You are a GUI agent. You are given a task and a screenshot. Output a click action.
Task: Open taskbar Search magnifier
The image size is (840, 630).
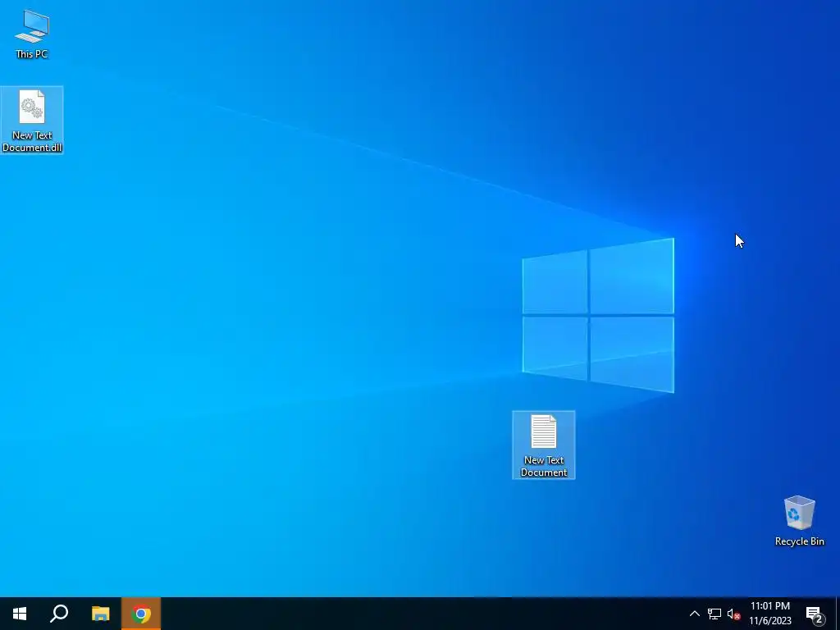59,614
